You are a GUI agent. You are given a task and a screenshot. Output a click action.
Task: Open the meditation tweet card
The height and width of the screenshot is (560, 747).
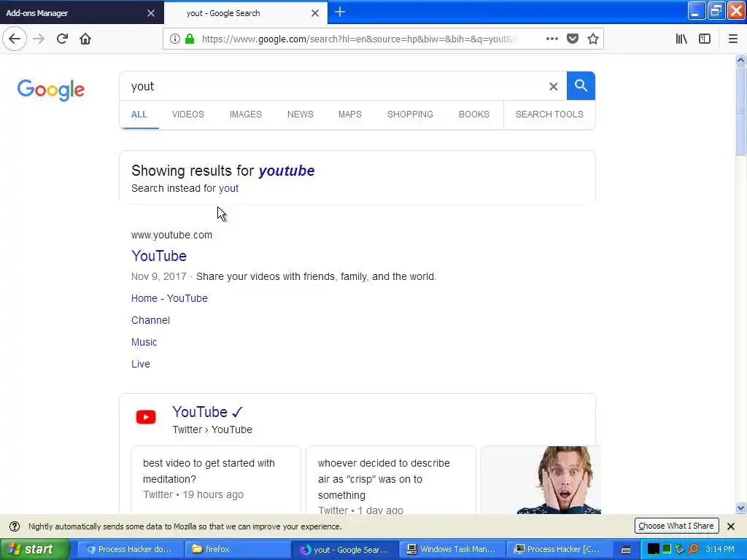[216, 480]
